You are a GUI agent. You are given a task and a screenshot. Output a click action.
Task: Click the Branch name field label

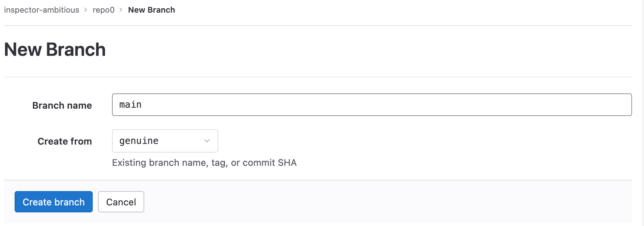[62, 105]
